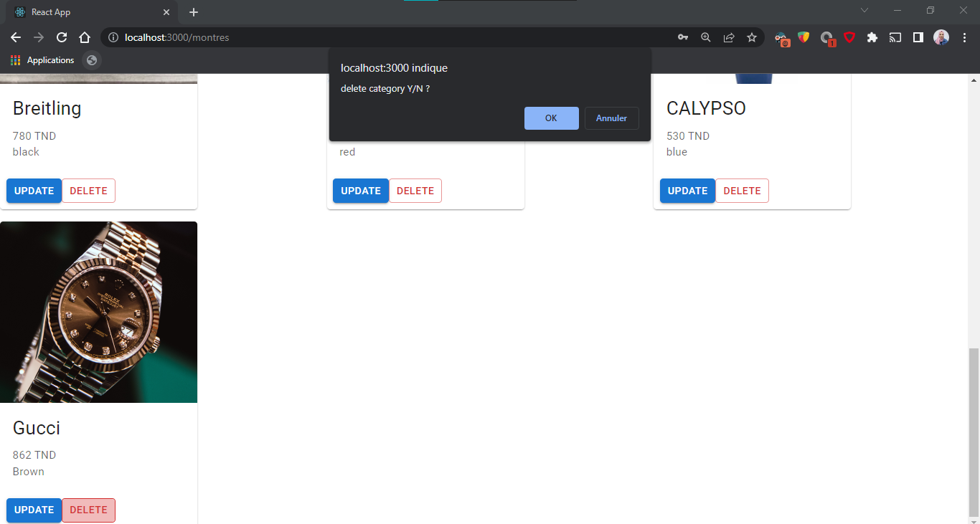Click UPDATE on the Gucci card
The width and height of the screenshot is (980, 524).
[x=34, y=510]
